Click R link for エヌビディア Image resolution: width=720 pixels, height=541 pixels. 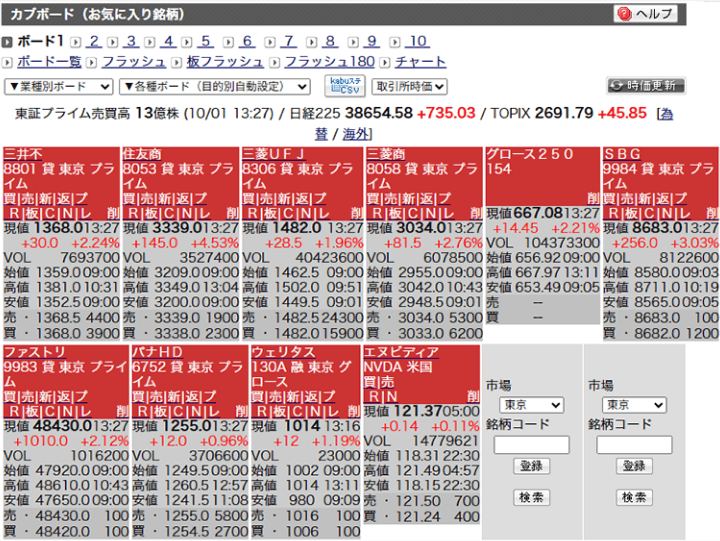(x=374, y=396)
